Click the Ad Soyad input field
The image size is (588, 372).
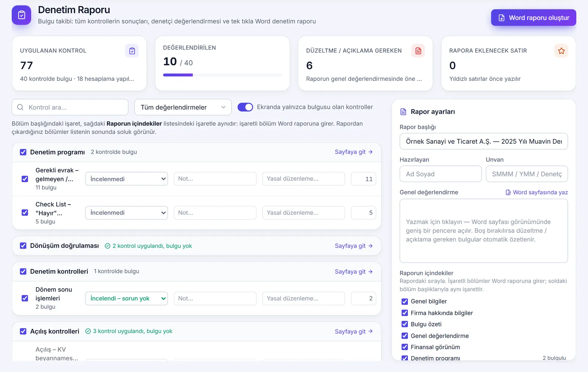click(441, 174)
